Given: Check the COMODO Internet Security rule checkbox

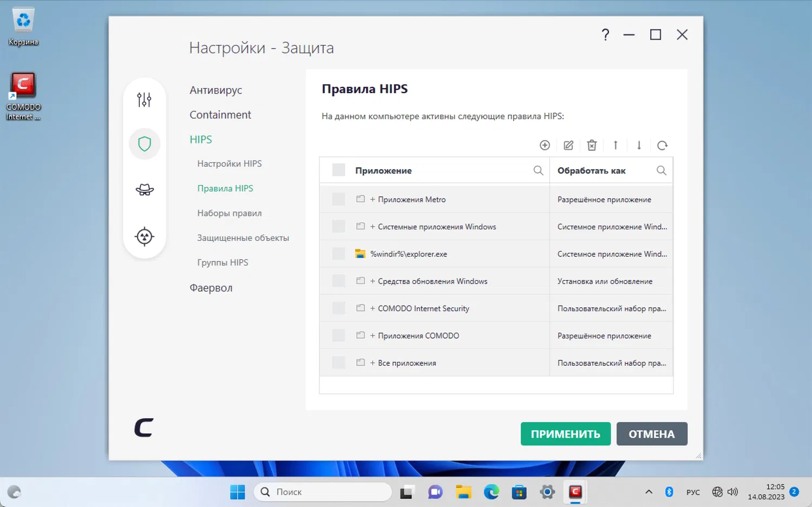Looking at the screenshot, I should tap(339, 308).
